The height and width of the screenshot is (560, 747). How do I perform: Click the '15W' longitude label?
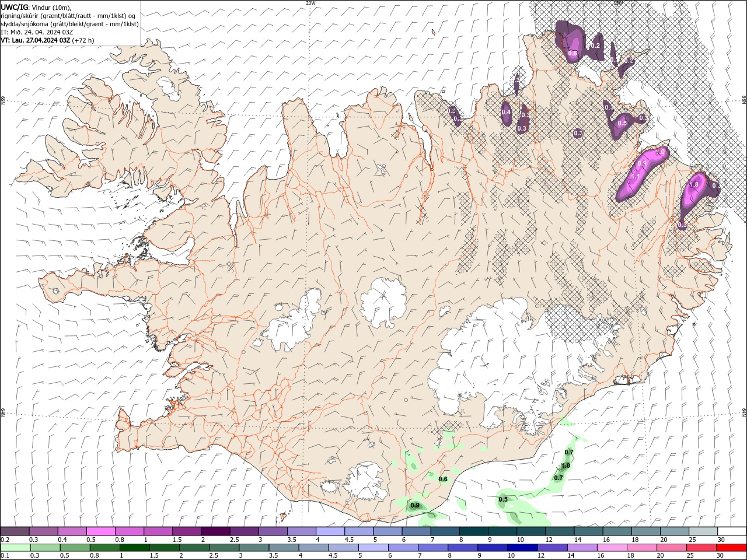[x=618, y=3]
